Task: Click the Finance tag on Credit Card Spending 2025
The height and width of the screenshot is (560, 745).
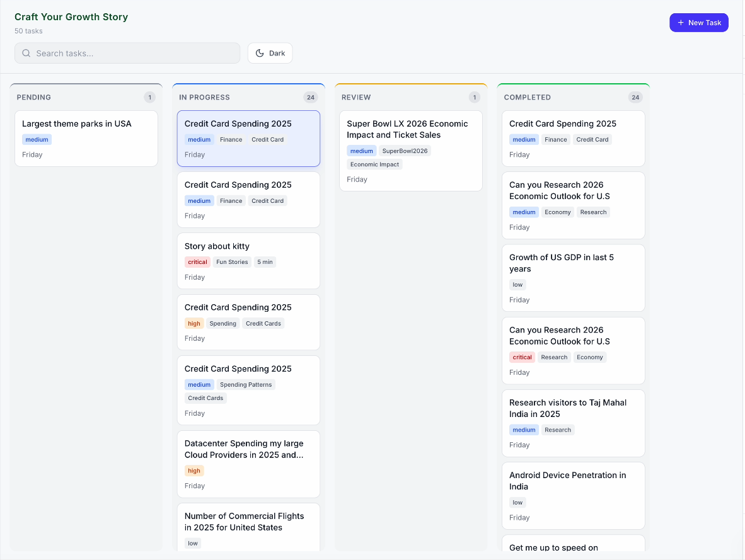Action: pyautogui.click(x=231, y=139)
